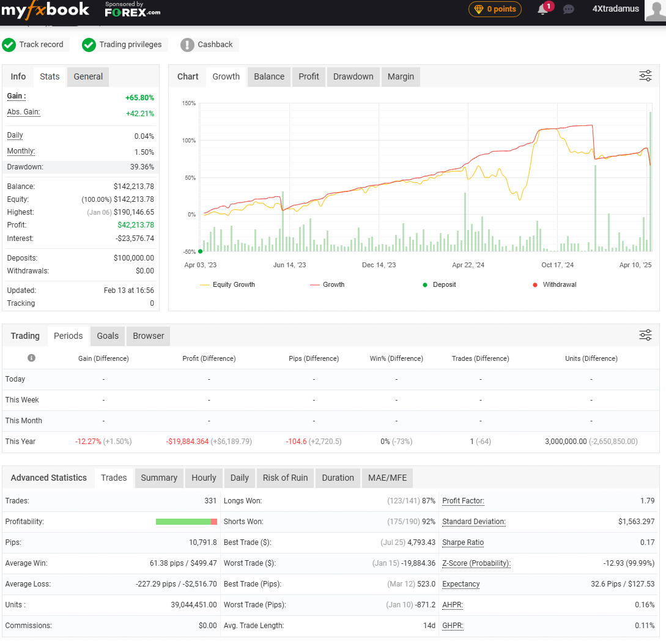Switch to the General tab

point(88,76)
